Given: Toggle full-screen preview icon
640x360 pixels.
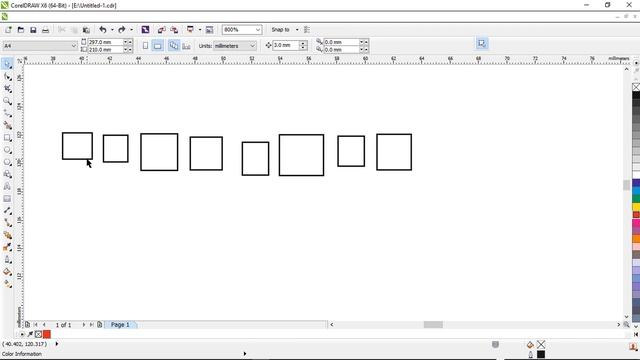Looking at the screenshot, I should tap(209, 30).
